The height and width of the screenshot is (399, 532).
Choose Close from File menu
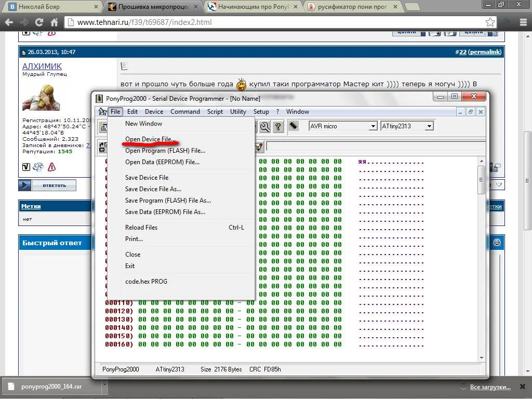pos(181,255)
